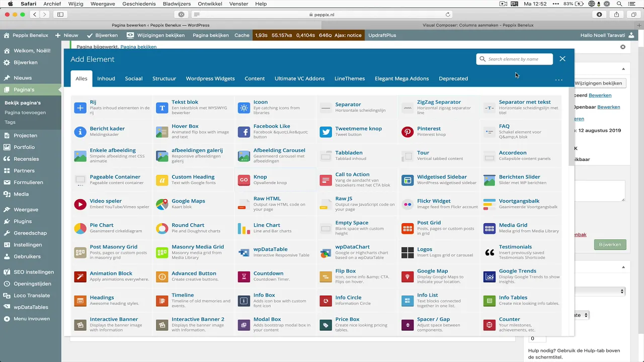Viewport: 644px width, 362px height.
Task: Switch to the Visual Composer browser tab
Action: (478, 25)
